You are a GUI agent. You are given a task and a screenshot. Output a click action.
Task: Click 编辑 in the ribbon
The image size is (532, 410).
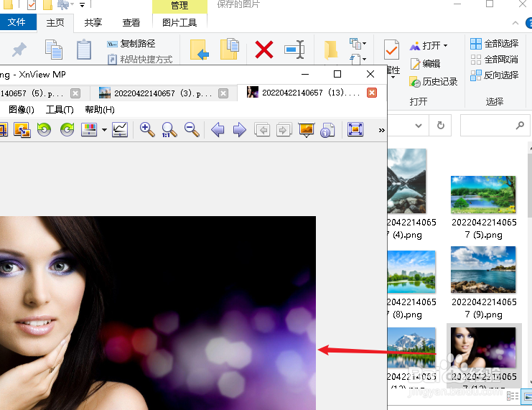(426, 64)
